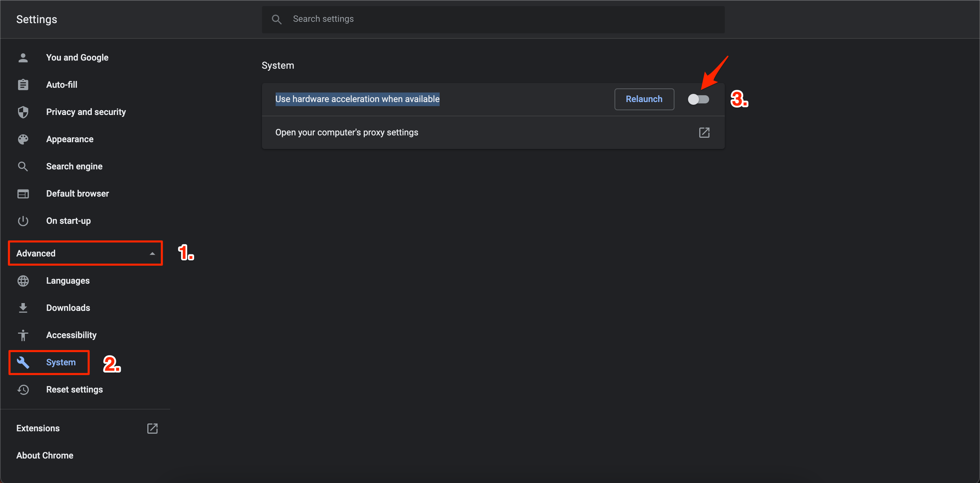Select the Reset settings menu item
This screenshot has height=483, width=980.
(75, 390)
